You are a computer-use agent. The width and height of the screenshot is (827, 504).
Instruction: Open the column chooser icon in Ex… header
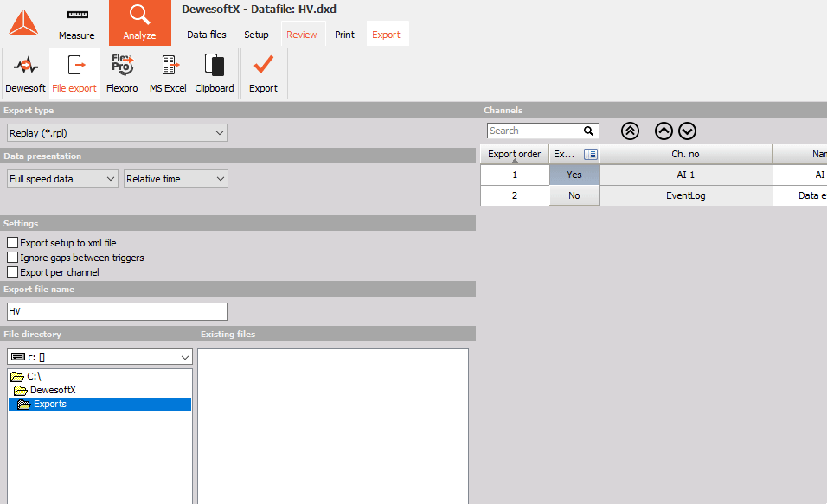(591, 154)
